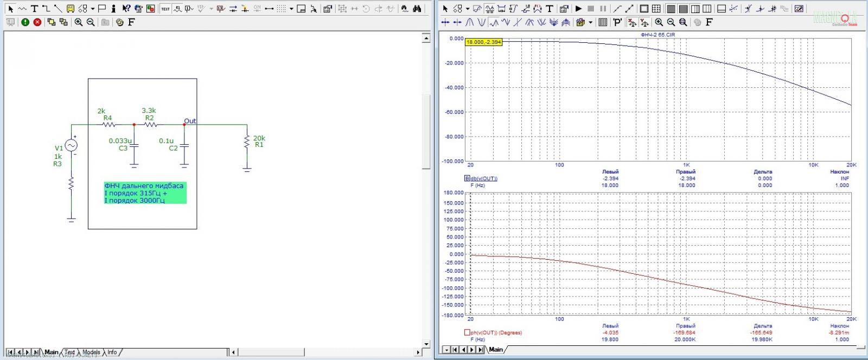Open the dropdown beside the analysis graphics tool
This screenshot has height=360, width=868.
click(x=468, y=9)
